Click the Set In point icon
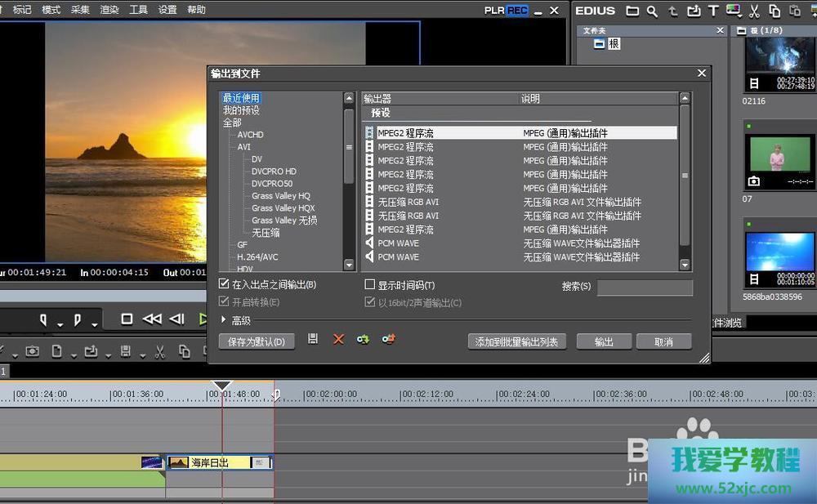The height and width of the screenshot is (504, 817). point(44,319)
